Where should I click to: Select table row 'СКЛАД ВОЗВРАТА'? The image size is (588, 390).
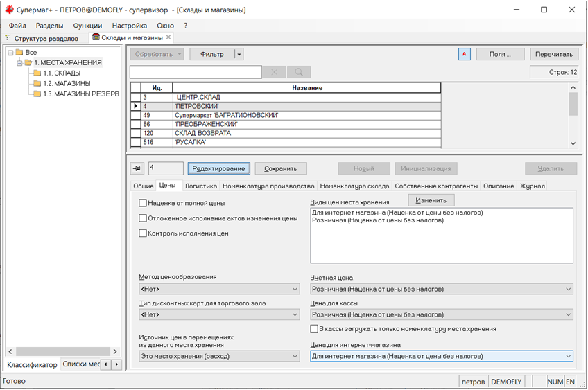(286, 133)
